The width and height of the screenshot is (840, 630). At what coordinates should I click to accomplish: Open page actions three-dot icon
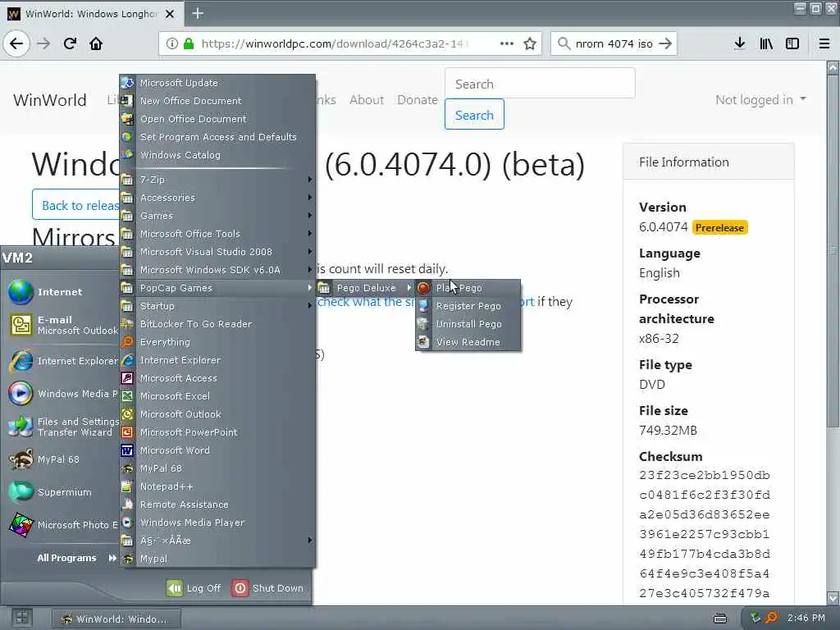click(x=506, y=44)
